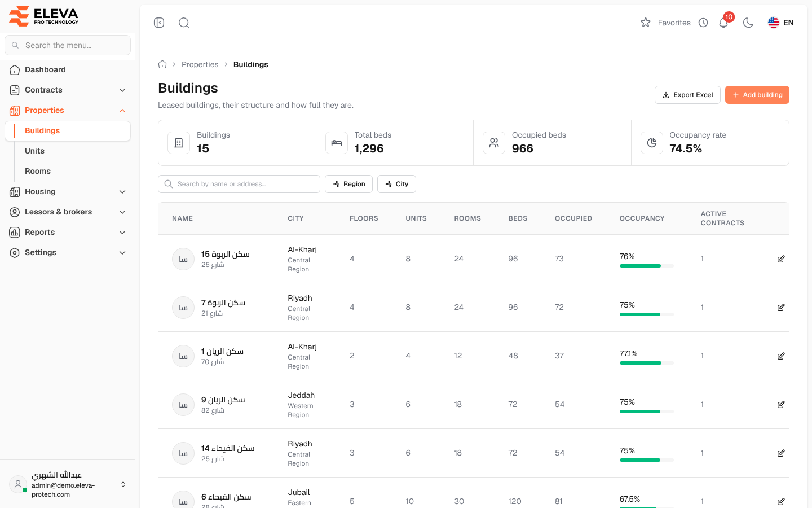812x508 pixels.
Task: Open recent history clock icon
Action: click(703, 23)
